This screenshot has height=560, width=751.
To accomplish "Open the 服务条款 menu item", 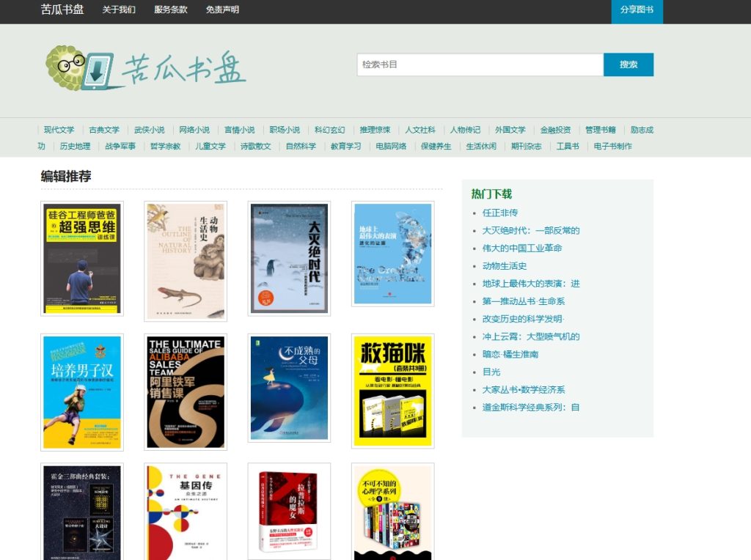I will [x=171, y=10].
